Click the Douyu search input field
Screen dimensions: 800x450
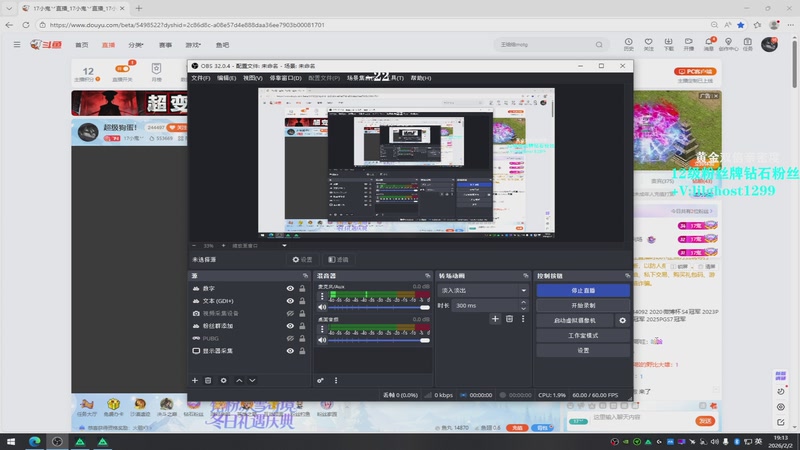click(x=545, y=44)
